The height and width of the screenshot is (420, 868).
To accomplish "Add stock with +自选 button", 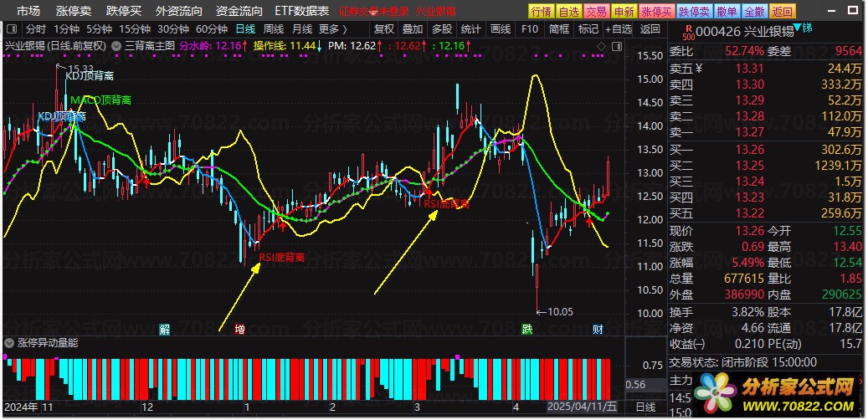I will (x=619, y=29).
